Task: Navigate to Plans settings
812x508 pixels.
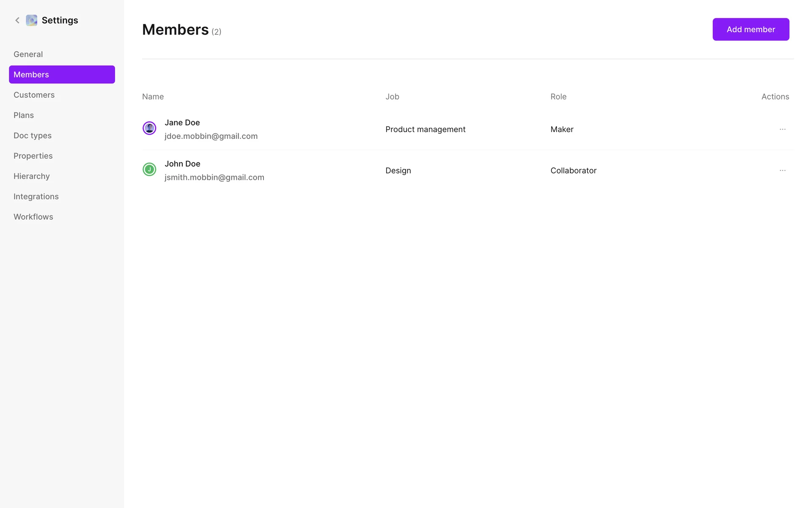Action: pyautogui.click(x=24, y=115)
